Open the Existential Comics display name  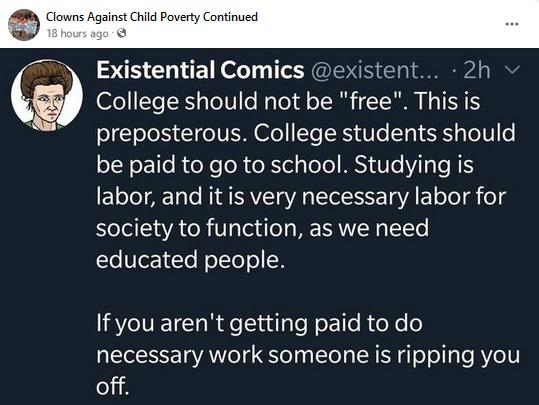coord(200,69)
